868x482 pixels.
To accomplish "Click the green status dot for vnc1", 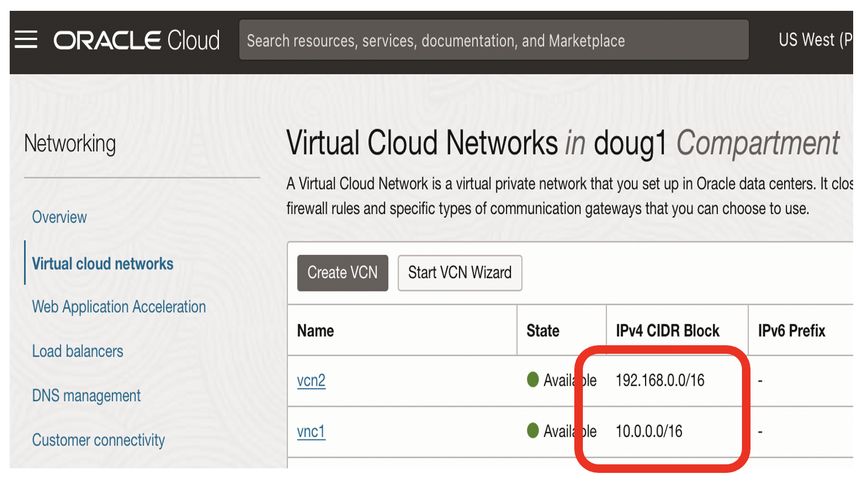I will pos(533,431).
